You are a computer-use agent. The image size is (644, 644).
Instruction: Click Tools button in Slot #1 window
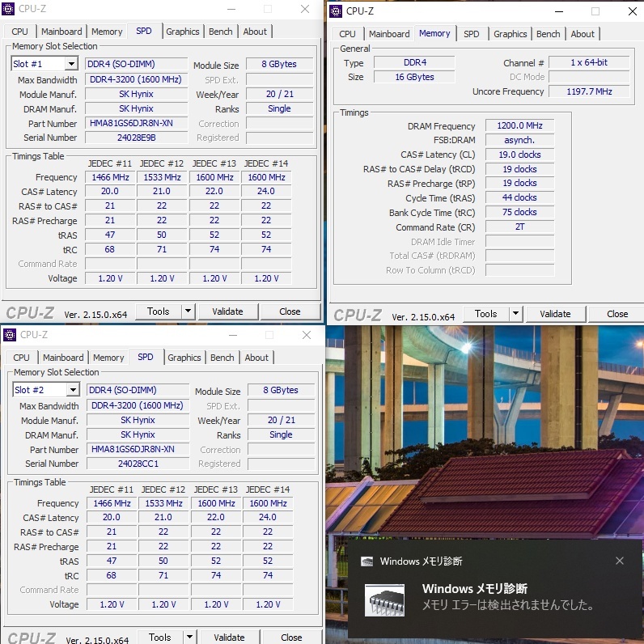coord(159,311)
